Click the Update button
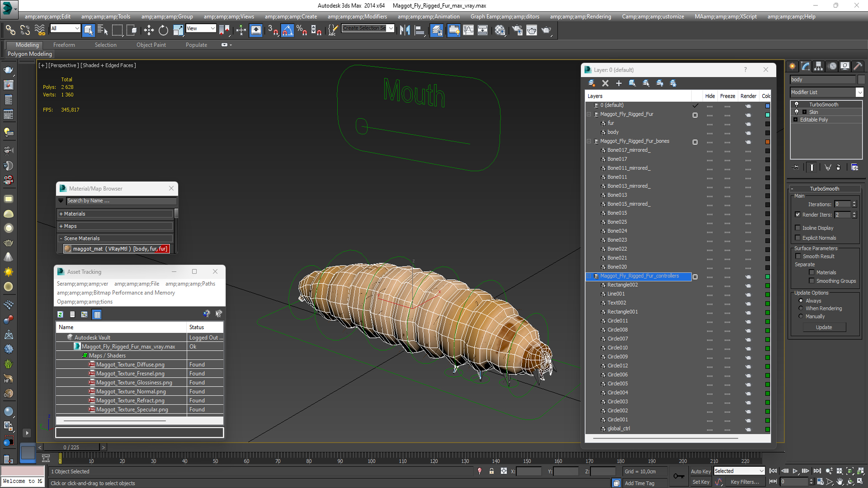Viewport: 868px width, 488px height. point(824,327)
